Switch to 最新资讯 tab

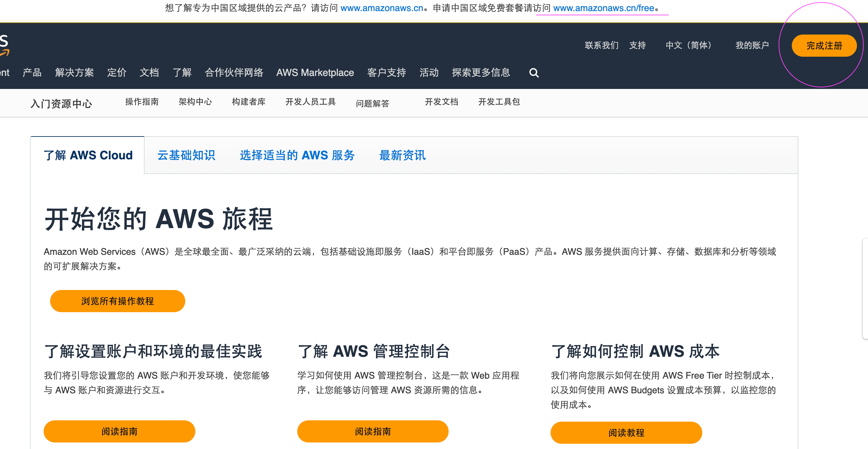[x=402, y=155]
